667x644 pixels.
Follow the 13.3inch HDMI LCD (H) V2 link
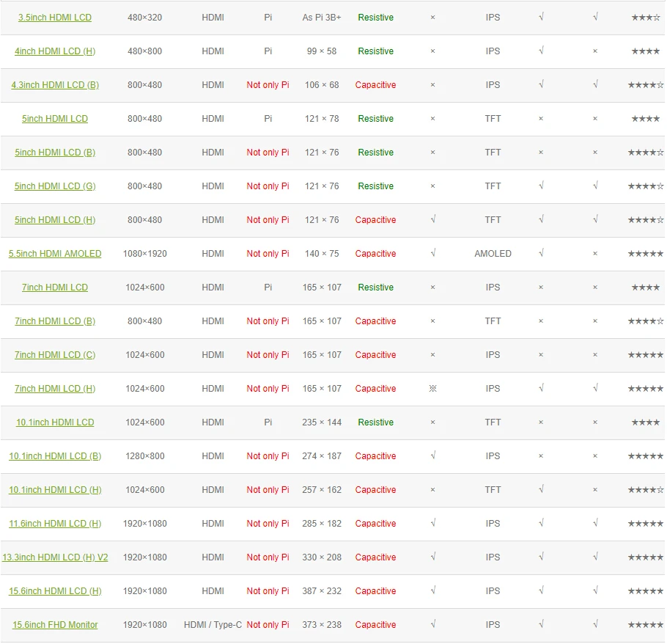click(x=55, y=557)
